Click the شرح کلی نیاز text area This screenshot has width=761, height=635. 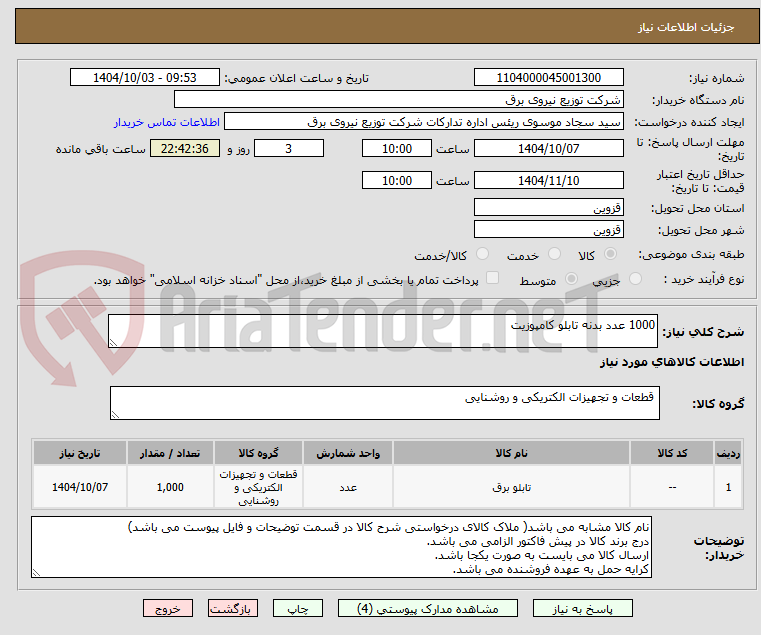pos(382,331)
